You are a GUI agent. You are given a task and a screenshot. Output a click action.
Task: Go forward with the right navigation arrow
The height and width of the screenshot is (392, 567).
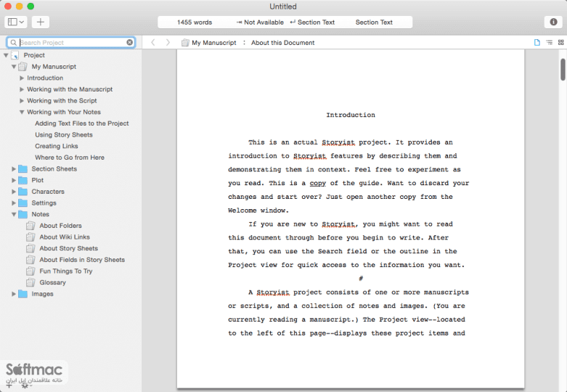(x=168, y=42)
